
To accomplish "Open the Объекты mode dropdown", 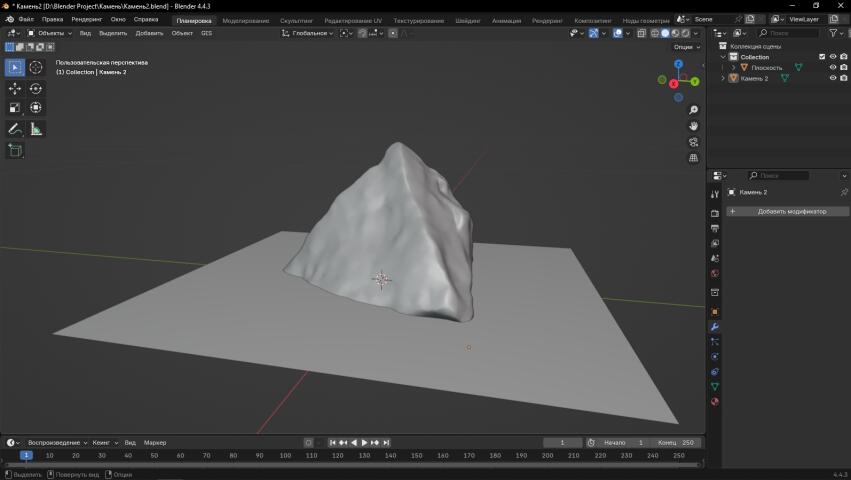I will (49, 33).
